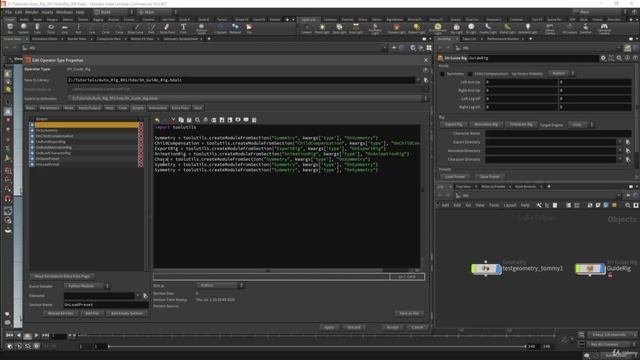The height and width of the screenshot is (360, 640).
Task: Select the Box shelf tool
Action: point(10,28)
